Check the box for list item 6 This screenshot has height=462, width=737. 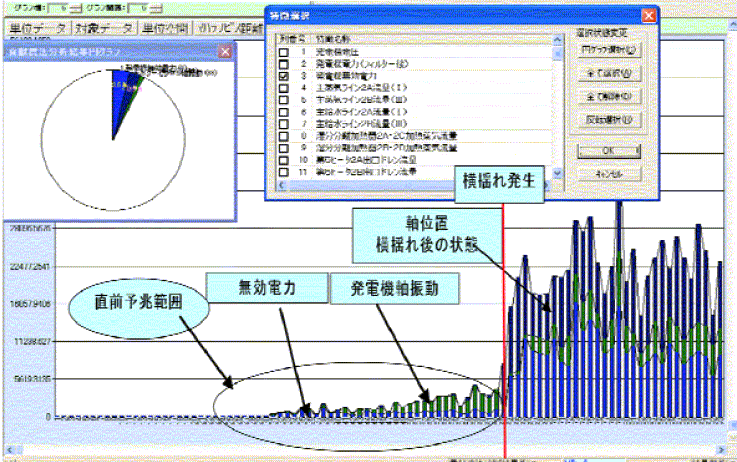click(x=283, y=112)
